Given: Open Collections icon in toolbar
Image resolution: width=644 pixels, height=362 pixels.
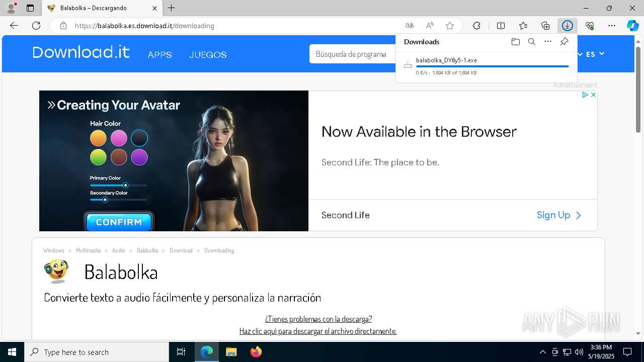Looking at the screenshot, I should 545,26.
